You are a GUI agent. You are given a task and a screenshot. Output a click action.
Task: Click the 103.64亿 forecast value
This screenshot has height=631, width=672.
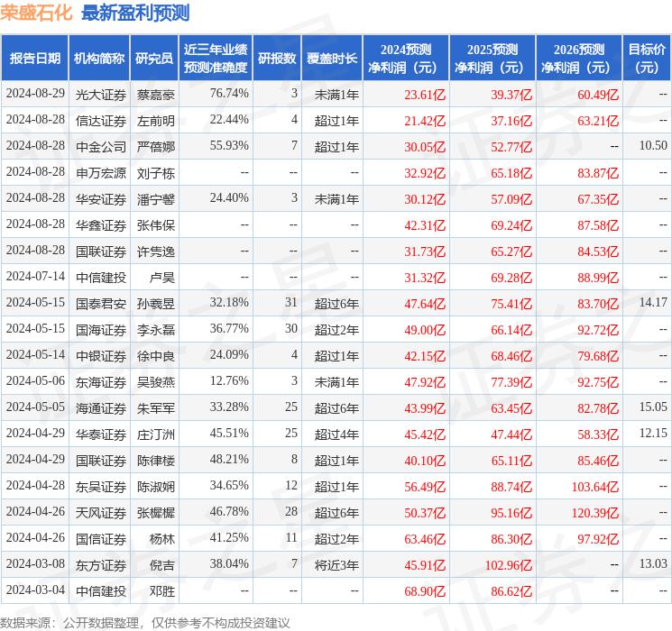click(595, 487)
